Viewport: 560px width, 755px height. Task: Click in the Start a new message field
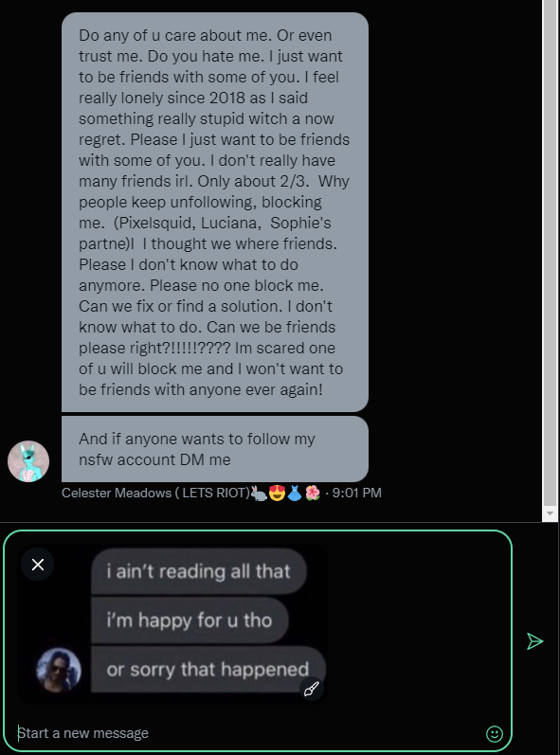tap(250, 733)
